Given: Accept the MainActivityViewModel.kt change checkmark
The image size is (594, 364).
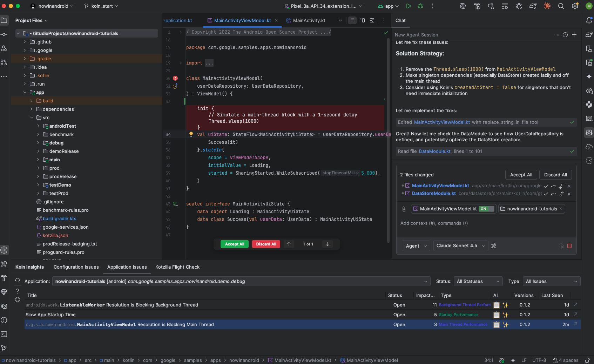Looking at the screenshot, I should click(x=546, y=186).
